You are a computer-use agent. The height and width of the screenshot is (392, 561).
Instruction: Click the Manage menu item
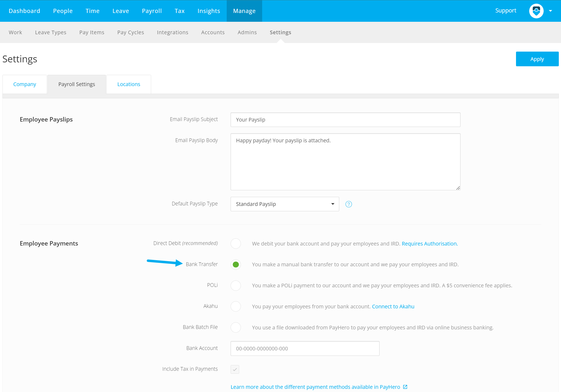tap(244, 11)
